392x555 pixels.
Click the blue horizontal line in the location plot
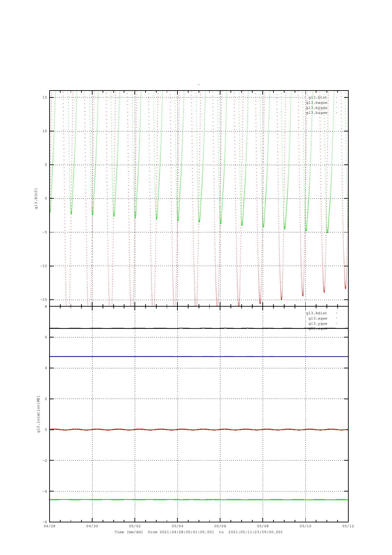pos(199,357)
